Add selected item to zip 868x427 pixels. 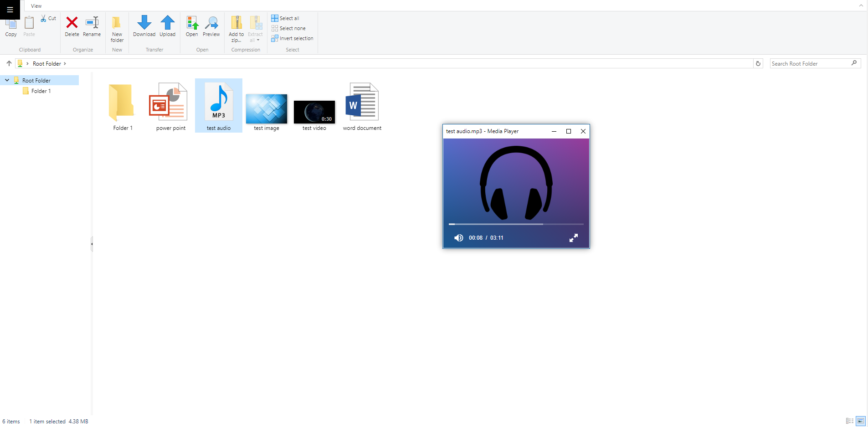point(236,30)
